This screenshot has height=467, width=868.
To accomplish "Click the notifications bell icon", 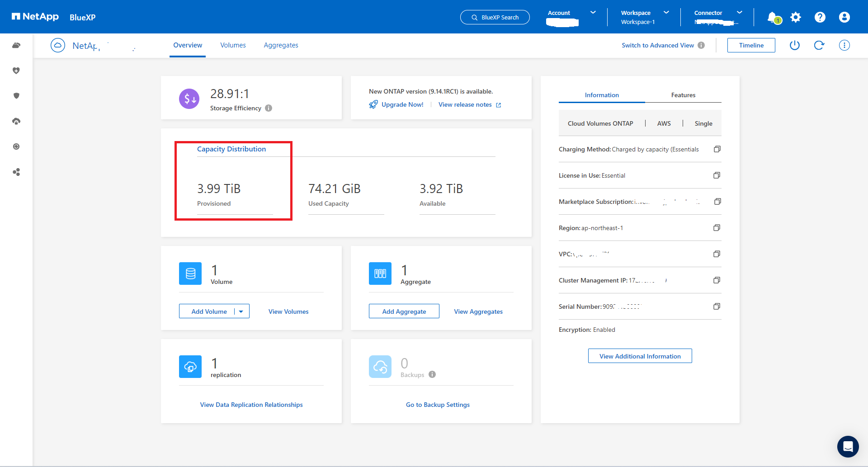I will tap(773, 17).
